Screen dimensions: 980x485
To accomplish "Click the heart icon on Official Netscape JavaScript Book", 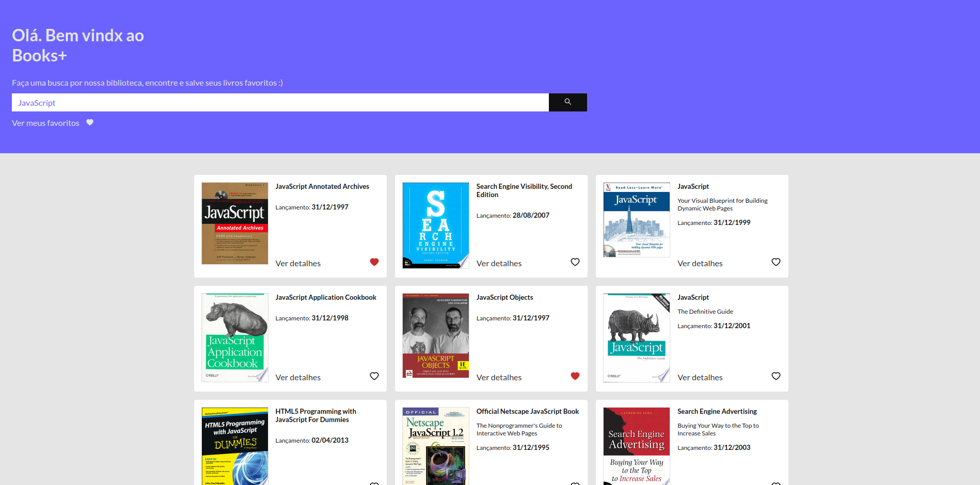I will coord(575,483).
